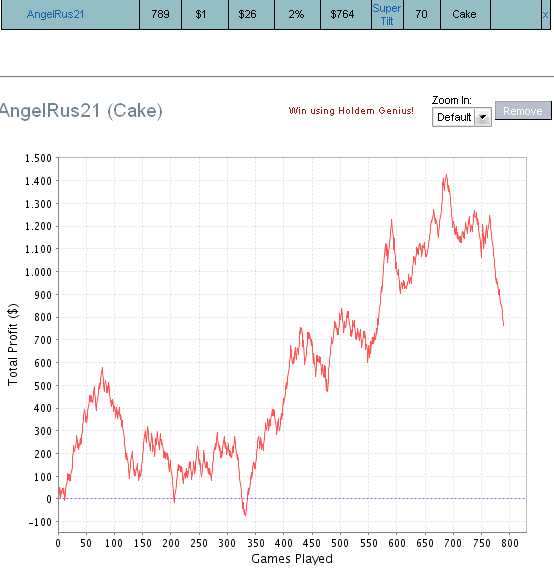Click the Super Tilt link

click(x=387, y=15)
